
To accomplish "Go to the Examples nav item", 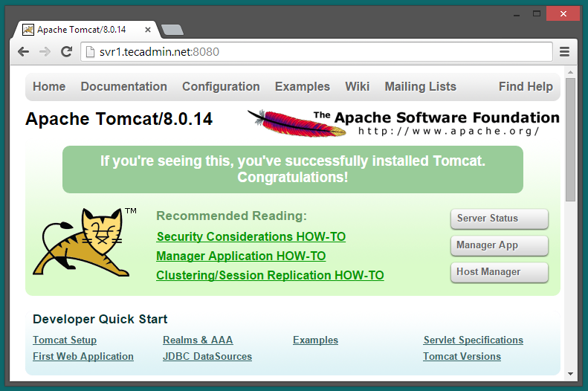I will pos(302,86).
